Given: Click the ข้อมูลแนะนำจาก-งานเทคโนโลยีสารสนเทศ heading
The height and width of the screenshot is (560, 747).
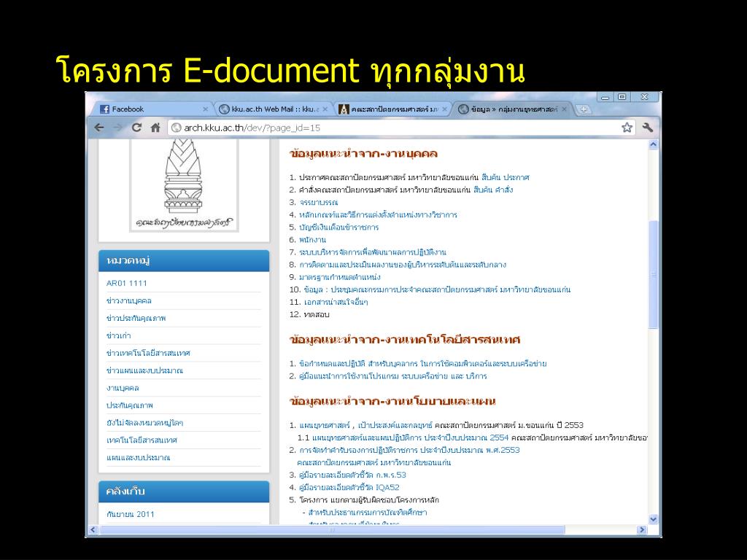Looking at the screenshot, I should (405, 340).
